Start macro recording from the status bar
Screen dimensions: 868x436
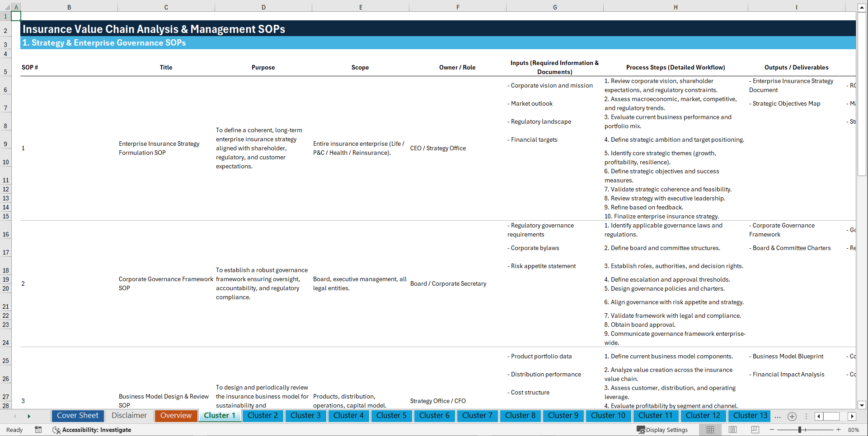coord(38,430)
